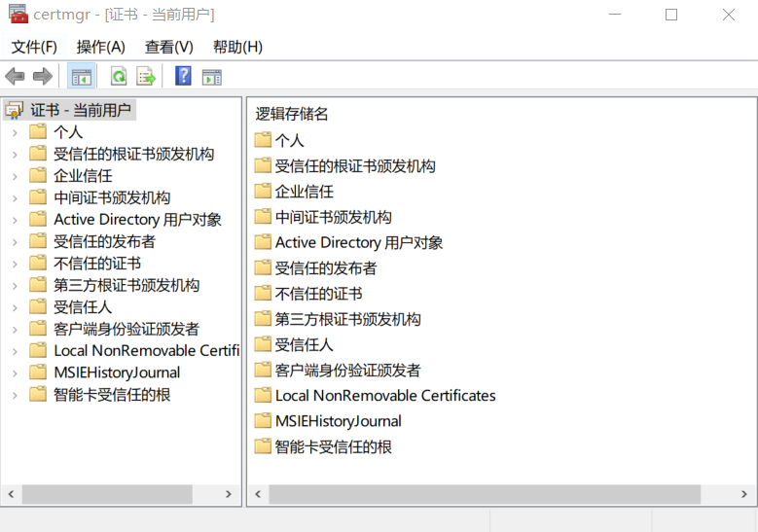Select 受信任的发布者 in the right list
The width and height of the screenshot is (758, 532).
[x=326, y=268]
